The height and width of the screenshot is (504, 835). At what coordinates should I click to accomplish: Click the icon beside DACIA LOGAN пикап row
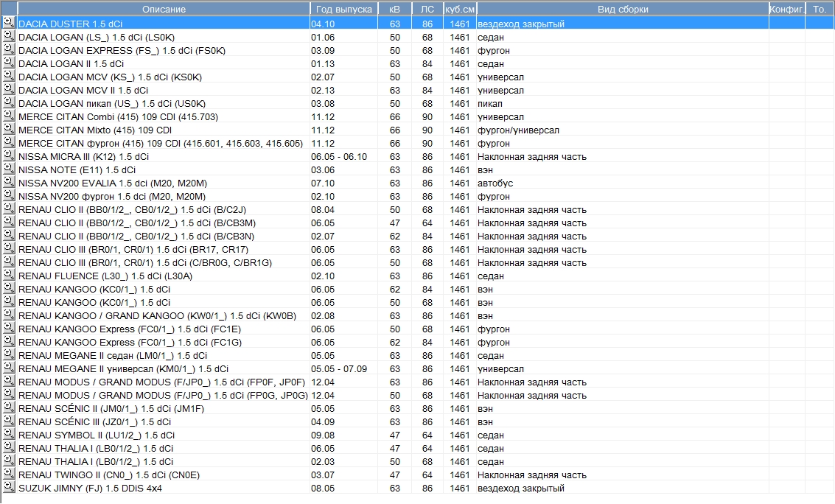9,102
